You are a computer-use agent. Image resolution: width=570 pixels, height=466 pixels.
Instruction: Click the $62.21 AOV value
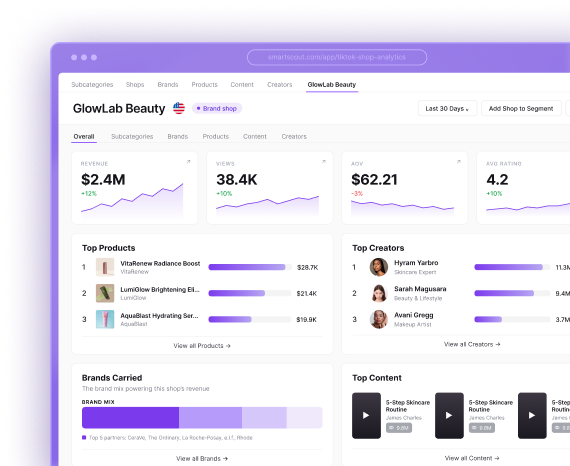(374, 180)
